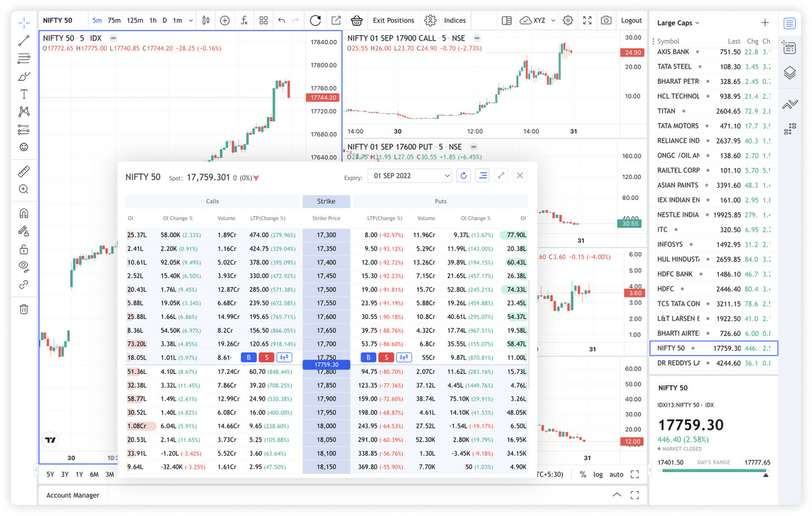Screen dimensions: 812x516
Task: Select INFOSYS in the watchlist
Action: tap(714, 244)
